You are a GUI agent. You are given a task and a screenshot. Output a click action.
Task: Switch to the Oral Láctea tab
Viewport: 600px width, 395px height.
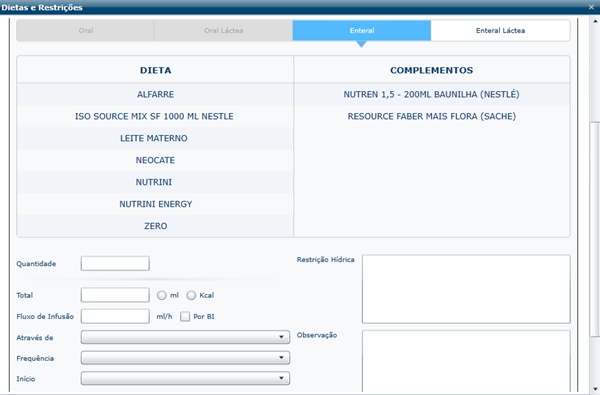(223, 31)
